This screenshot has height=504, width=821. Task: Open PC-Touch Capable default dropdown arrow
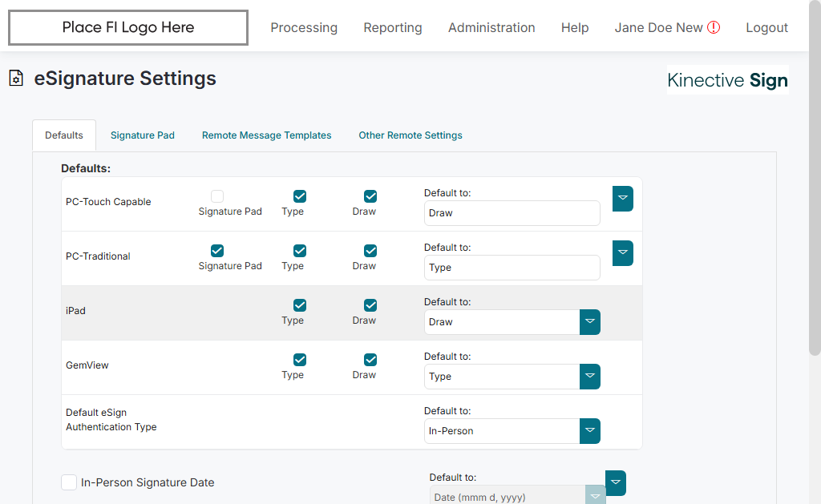[623, 199]
